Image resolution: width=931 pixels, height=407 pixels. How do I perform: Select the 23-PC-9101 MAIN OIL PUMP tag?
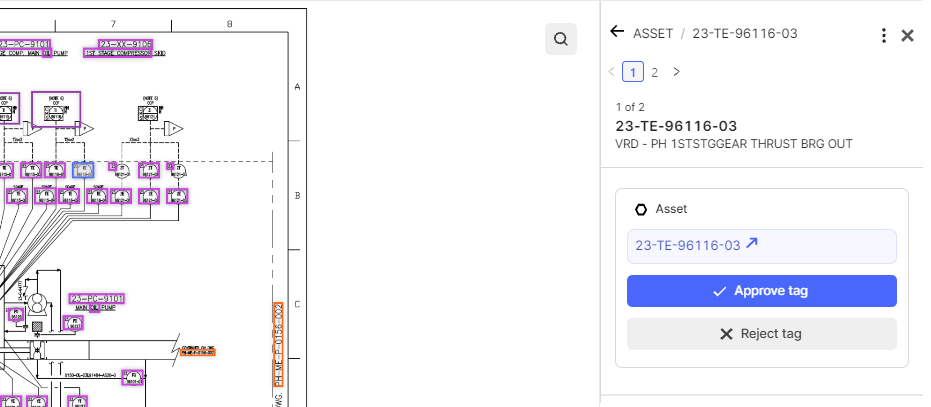[96, 298]
